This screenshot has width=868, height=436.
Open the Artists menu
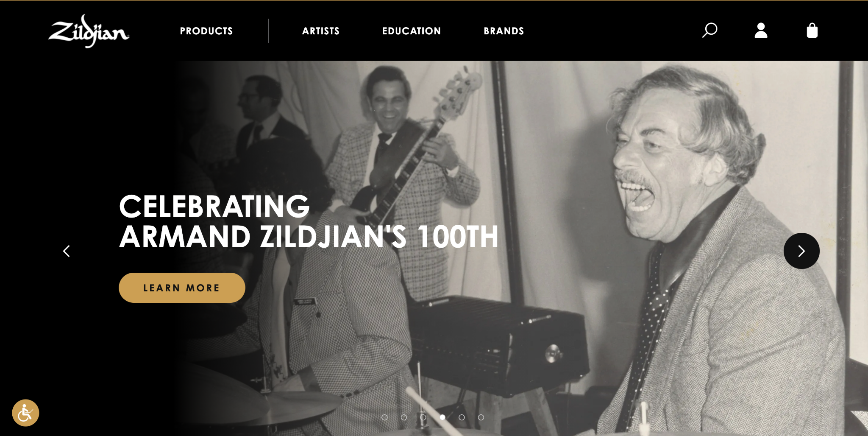[x=321, y=31]
